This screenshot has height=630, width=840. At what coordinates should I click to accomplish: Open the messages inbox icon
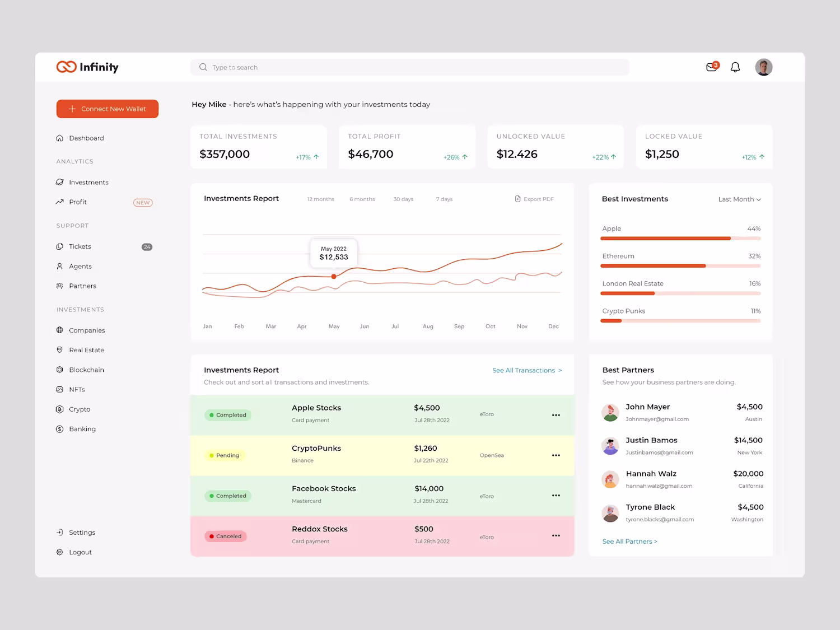tap(712, 67)
